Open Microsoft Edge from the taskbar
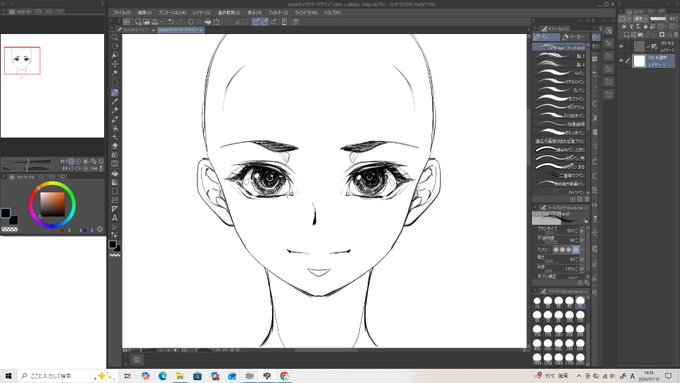The height and width of the screenshot is (383, 680). [163, 376]
